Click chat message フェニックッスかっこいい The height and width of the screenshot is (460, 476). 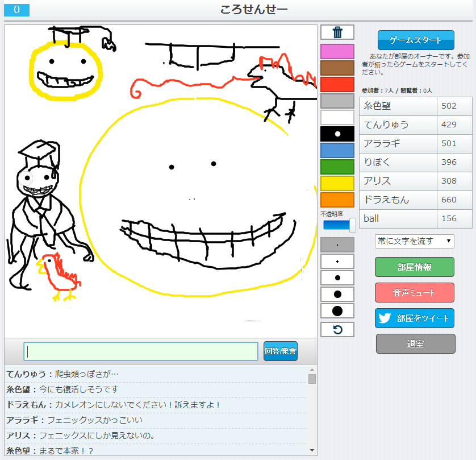[95, 420]
